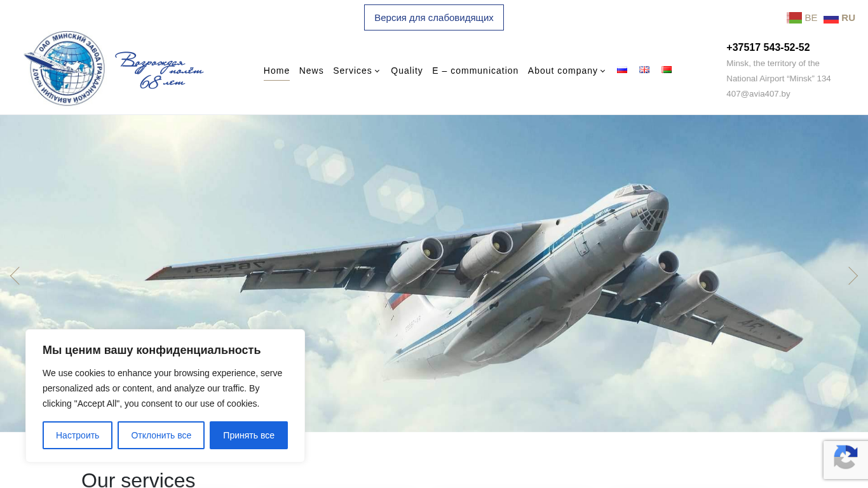The height and width of the screenshot is (488, 868).
Task: Select the Russian flag in navigation menu
Action: point(622,70)
